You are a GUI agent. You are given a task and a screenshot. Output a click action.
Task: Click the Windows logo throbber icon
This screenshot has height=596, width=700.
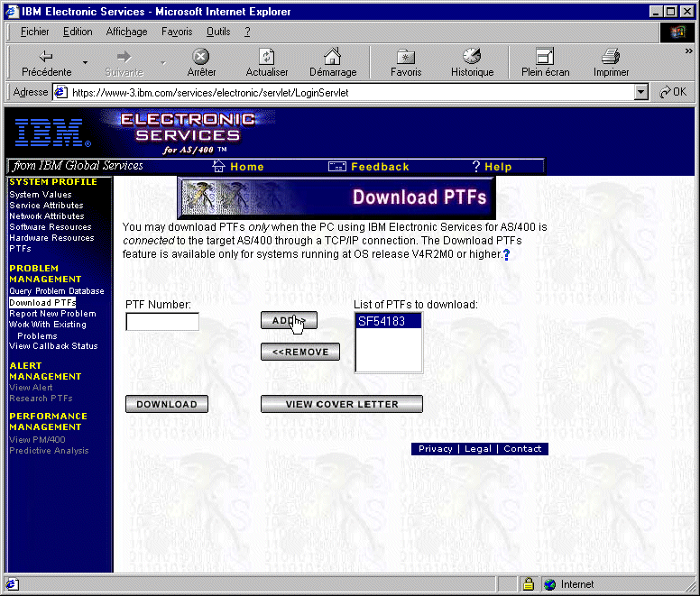pyautogui.click(x=677, y=32)
